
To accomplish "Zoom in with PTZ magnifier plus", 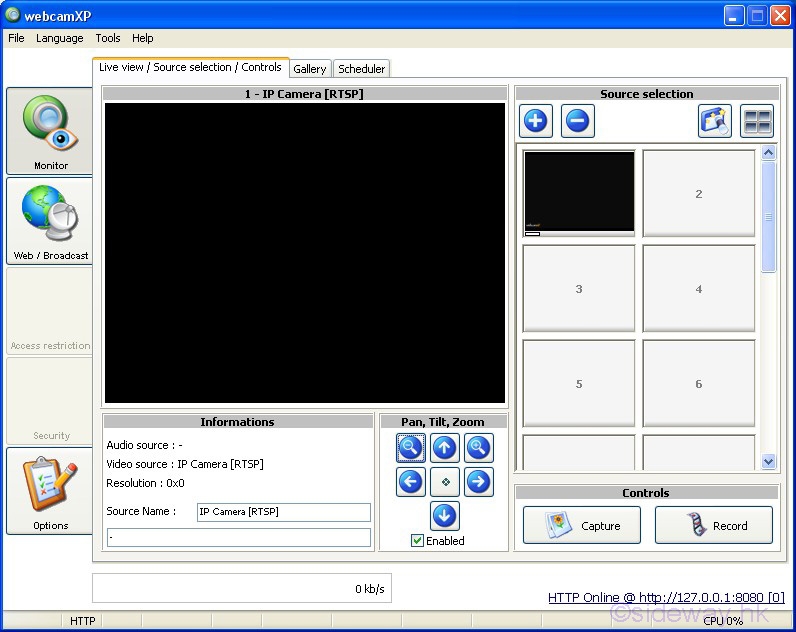I will (x=478, y=448).
